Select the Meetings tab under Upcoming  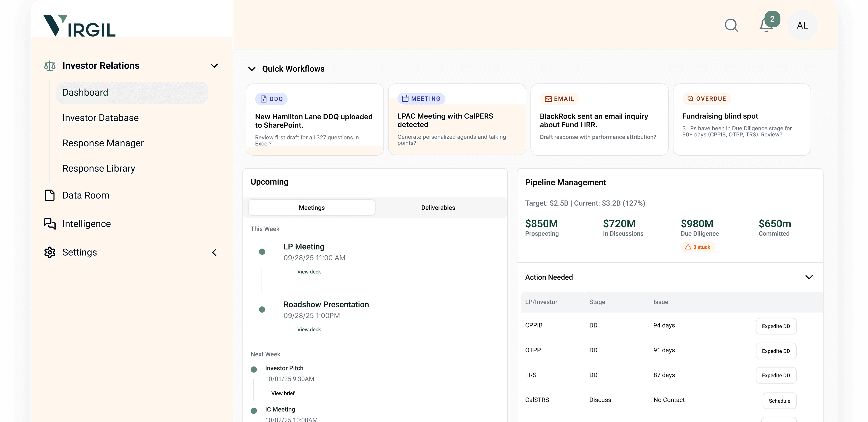311,207
